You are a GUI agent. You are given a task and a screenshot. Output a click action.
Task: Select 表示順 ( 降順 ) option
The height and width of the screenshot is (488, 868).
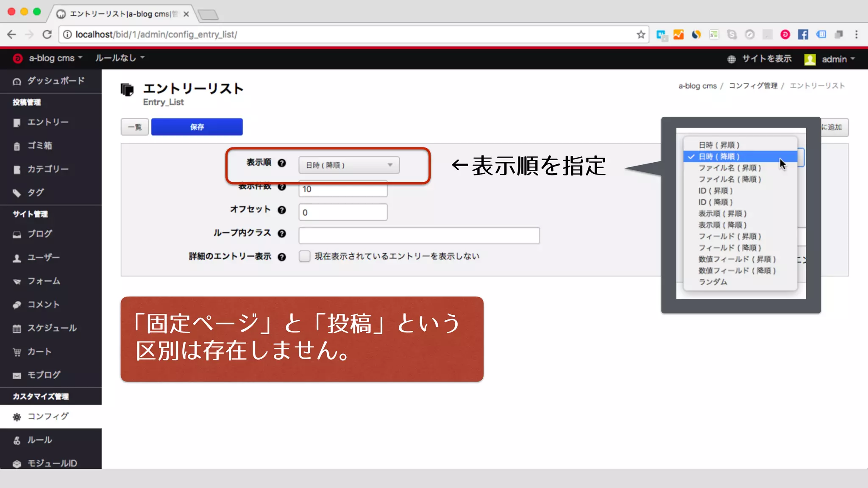pyautogui.click(x=740, y=225)
